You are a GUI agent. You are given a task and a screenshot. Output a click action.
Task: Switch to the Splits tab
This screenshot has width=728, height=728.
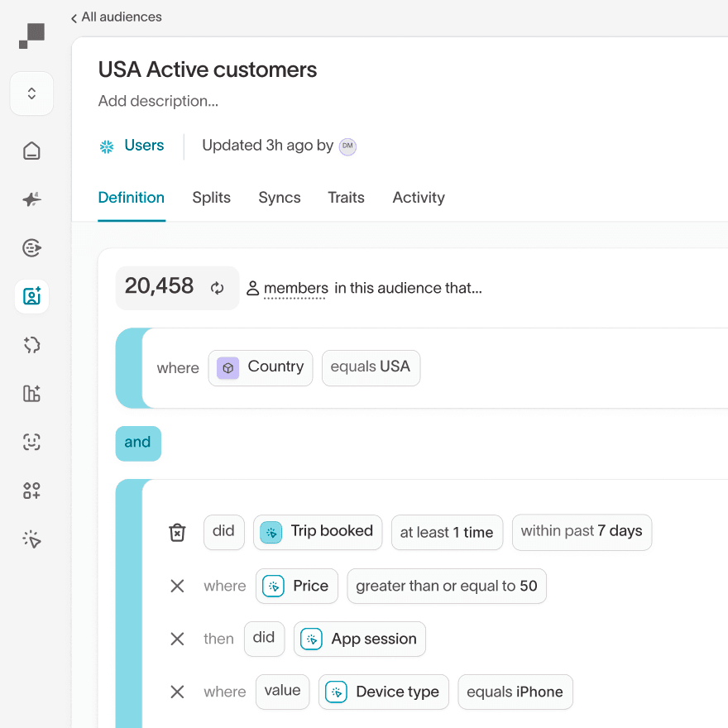pyautogui.click(x=211, y=198)
